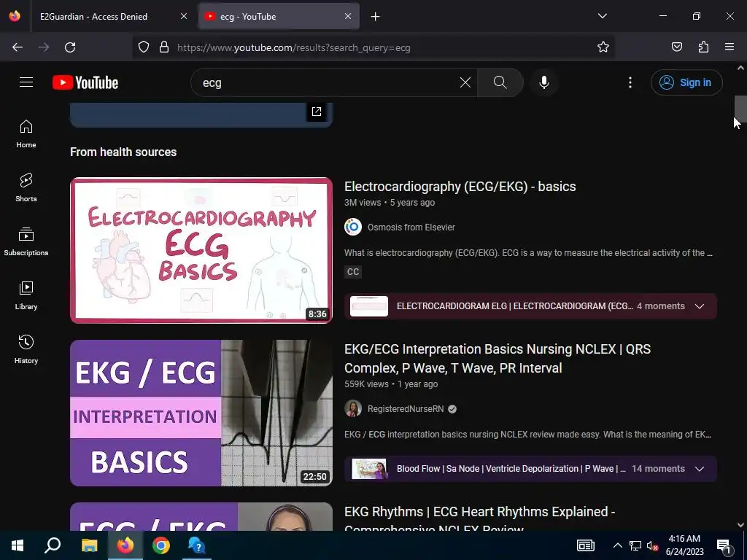Open Firefox tracking protection shield

(x=144, y=47)
